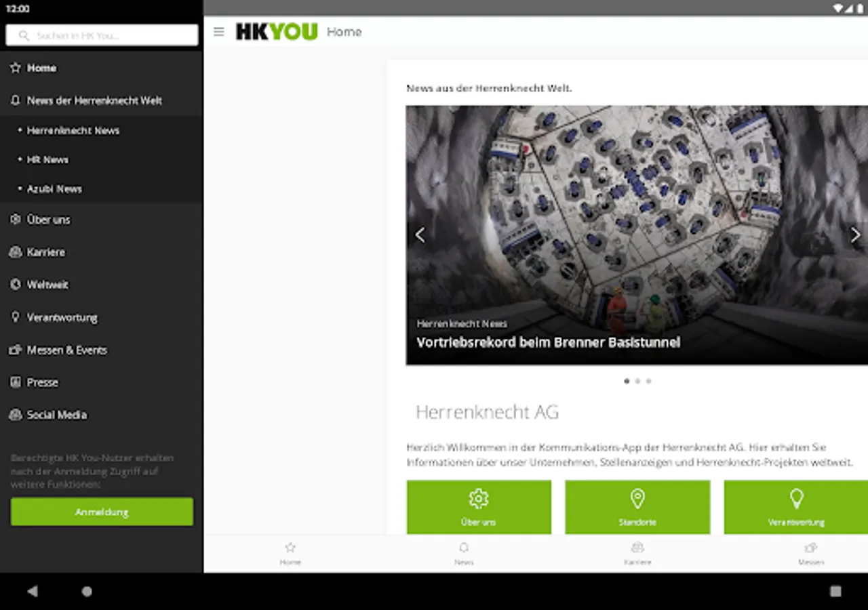Open Verantwortung in the sidebar

pyautogui.click(x=102, y=317)
